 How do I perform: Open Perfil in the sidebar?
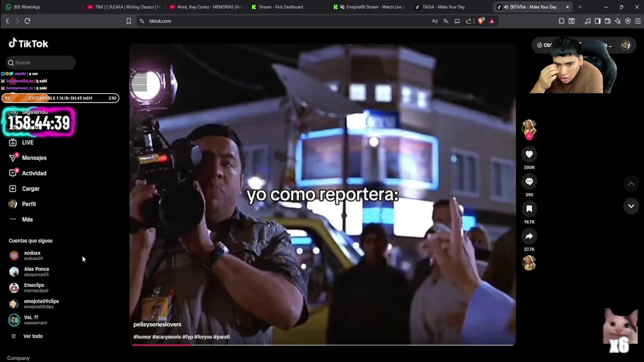click(x=29, y=204)
